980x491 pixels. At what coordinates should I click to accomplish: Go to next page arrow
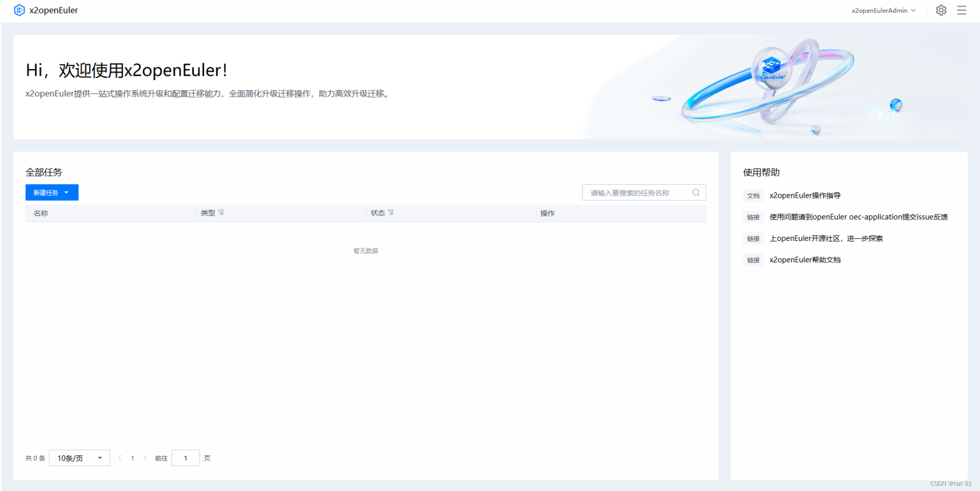click(x=145, y=458)
